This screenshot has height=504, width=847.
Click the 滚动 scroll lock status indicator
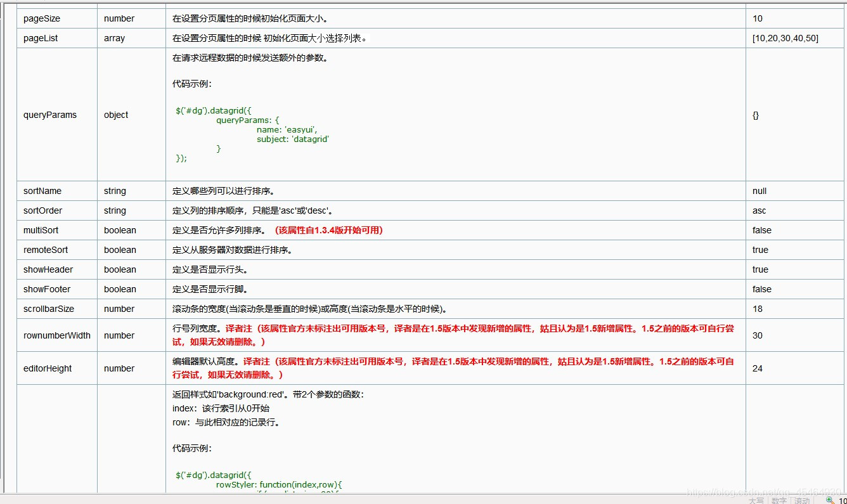pyautogui.click(x=803, y=500)
